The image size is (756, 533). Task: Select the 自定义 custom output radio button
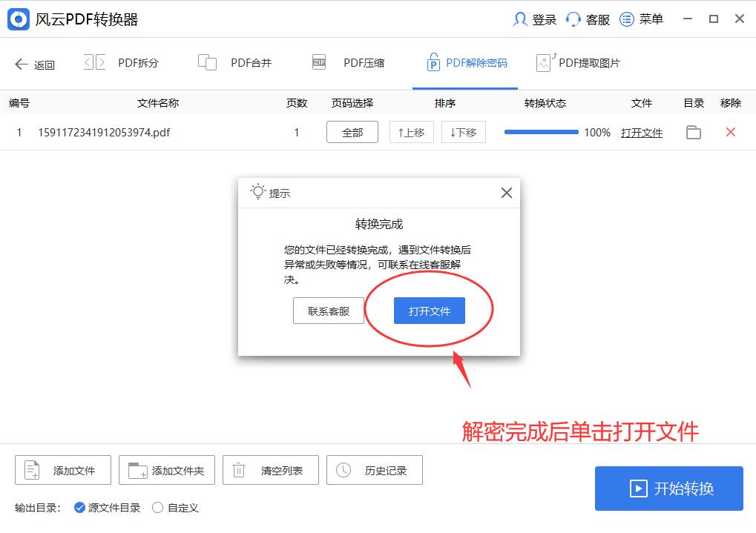pyautogui.click(x=157, y=508)
